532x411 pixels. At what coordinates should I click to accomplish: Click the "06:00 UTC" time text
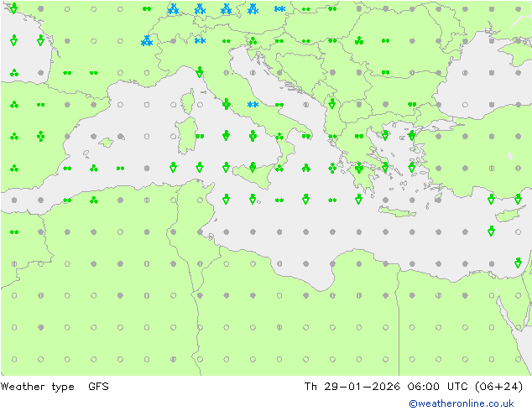[x=438, y=386]
